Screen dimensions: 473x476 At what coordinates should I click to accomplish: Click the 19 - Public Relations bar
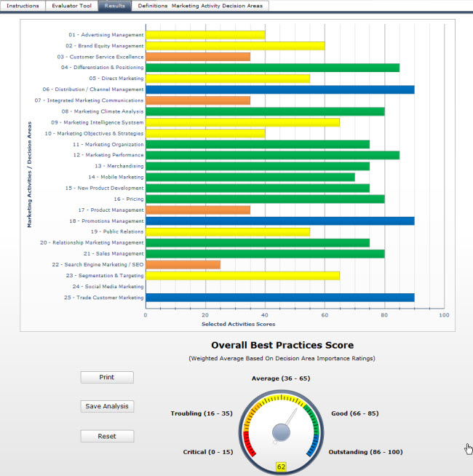click(228, 232)
